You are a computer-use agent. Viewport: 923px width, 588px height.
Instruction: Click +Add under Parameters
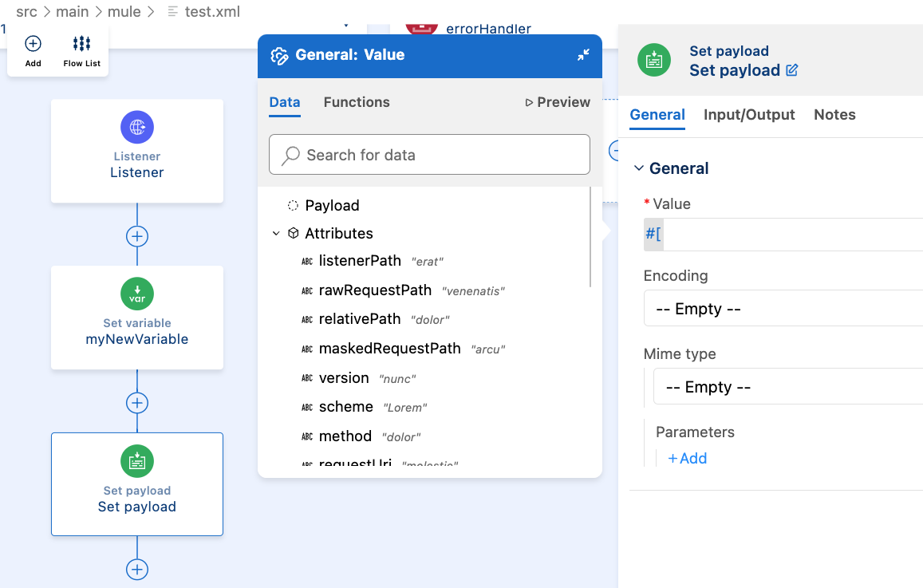coord(687,458)
